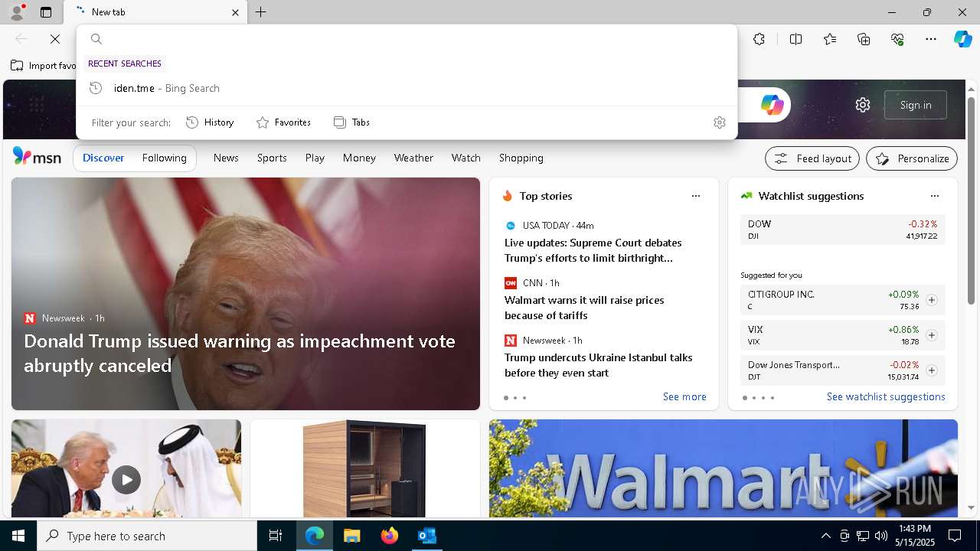Screen dimensions: 980x551
Task: Add Dow Jones Transport to watchlist
Action: click(932, 370)
